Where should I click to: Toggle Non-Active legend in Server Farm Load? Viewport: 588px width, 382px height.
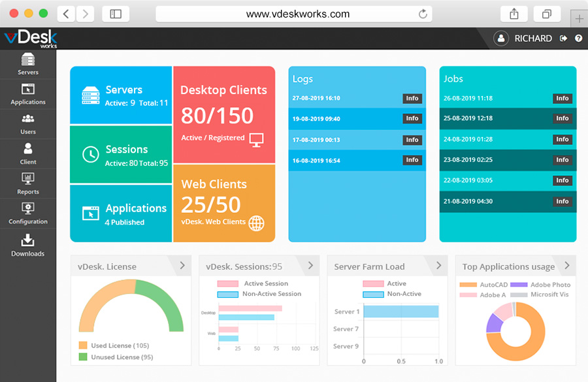(x=393, y=294)
